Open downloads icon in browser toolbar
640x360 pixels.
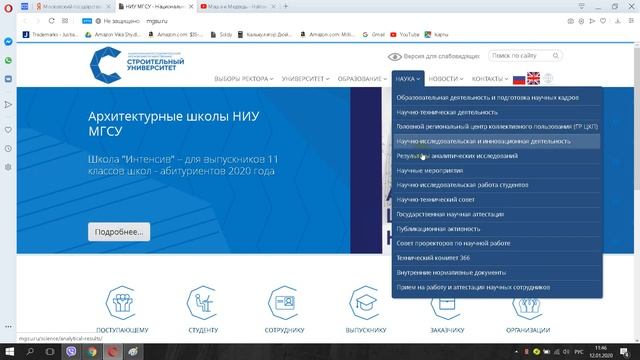618,21
